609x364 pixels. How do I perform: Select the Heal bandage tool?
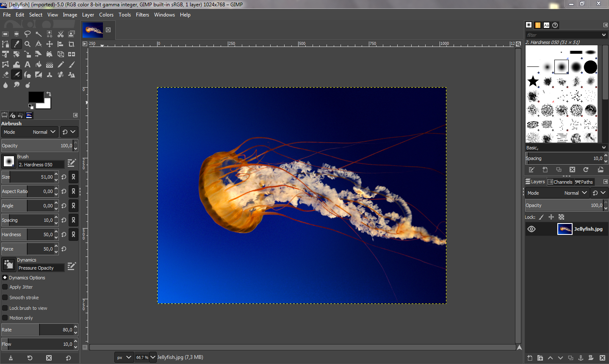[x=61, y=75]
